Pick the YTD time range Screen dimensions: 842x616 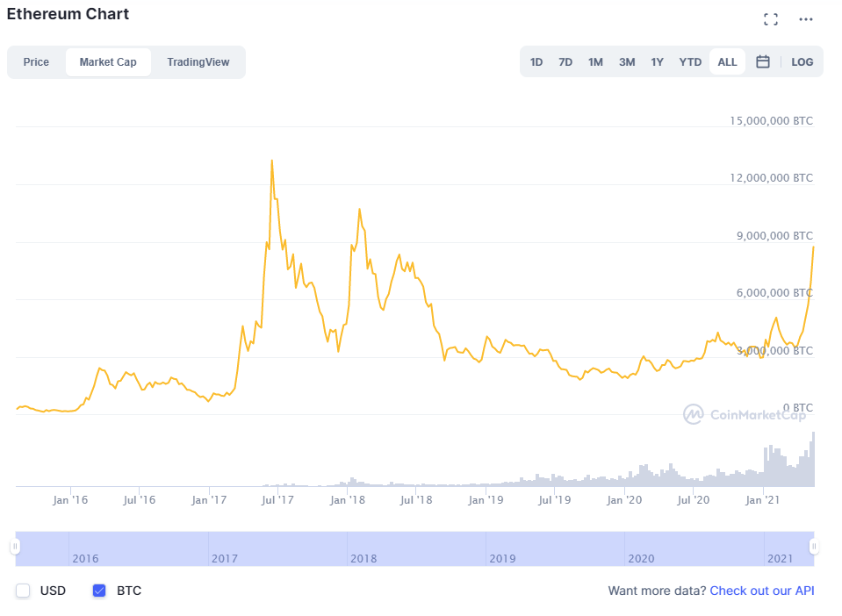(x=690, y=61)
